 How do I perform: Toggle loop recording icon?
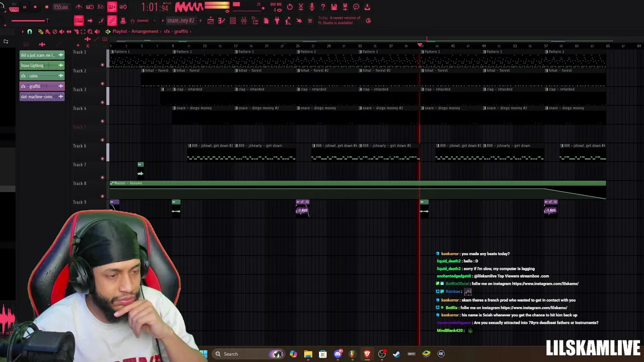(x=123, y=7)
